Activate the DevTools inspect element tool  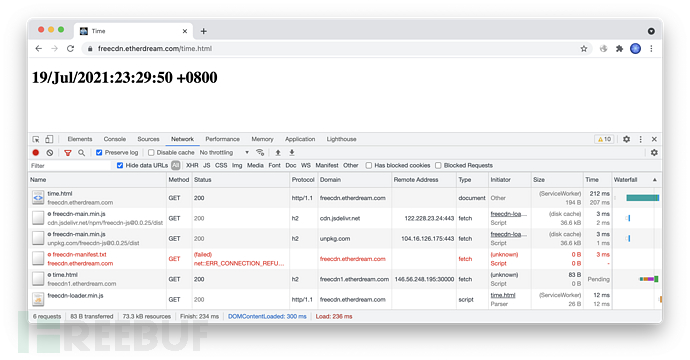click(x=36, y=139)
